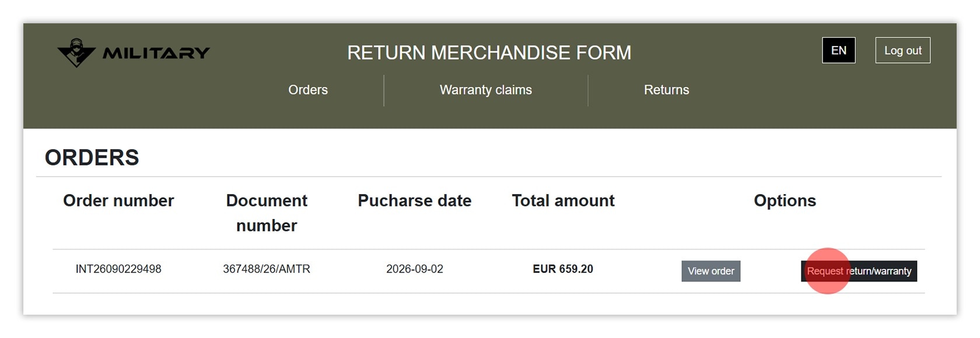Click the total amount EUR 659.20
The height and width of the screenshot is (338, 980).
click(563, 269)
